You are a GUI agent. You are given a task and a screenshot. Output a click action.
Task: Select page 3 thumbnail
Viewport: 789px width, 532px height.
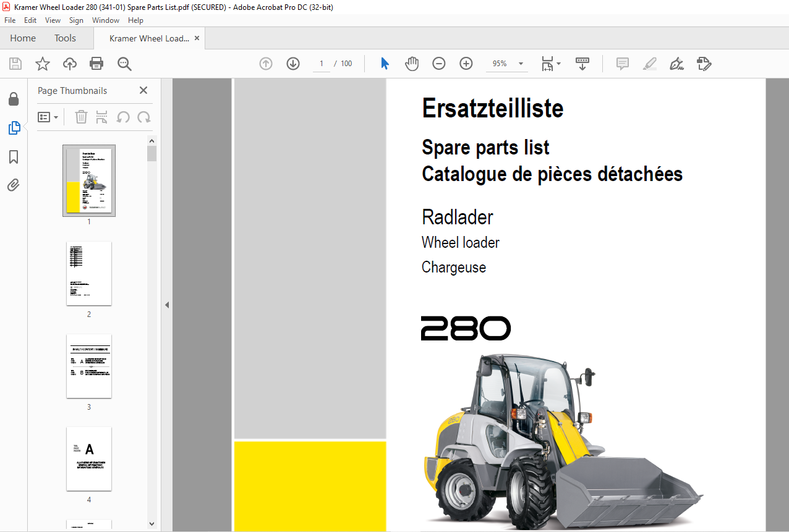pos(89,366)
